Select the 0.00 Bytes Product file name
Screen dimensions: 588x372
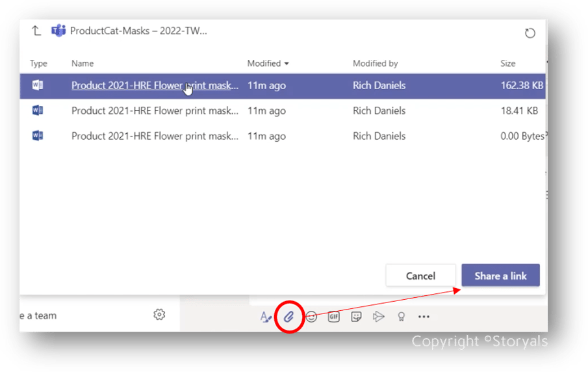155,136
